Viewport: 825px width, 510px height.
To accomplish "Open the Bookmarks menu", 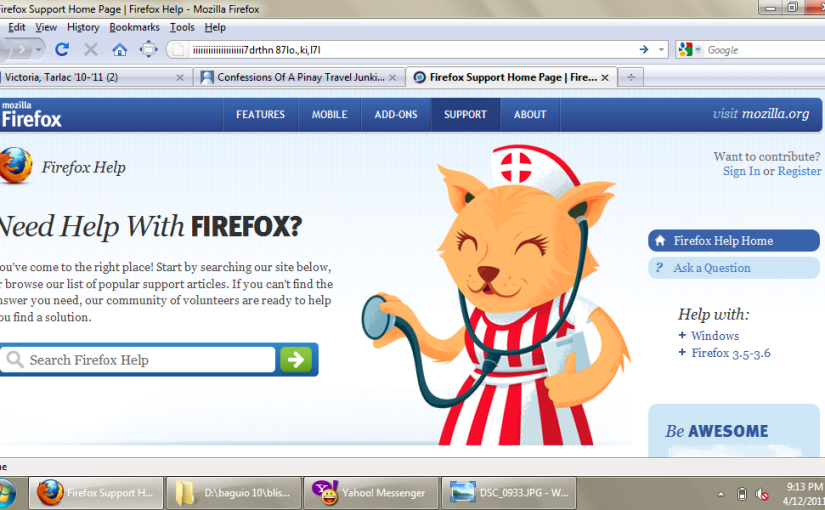I will tap(134, 27).
